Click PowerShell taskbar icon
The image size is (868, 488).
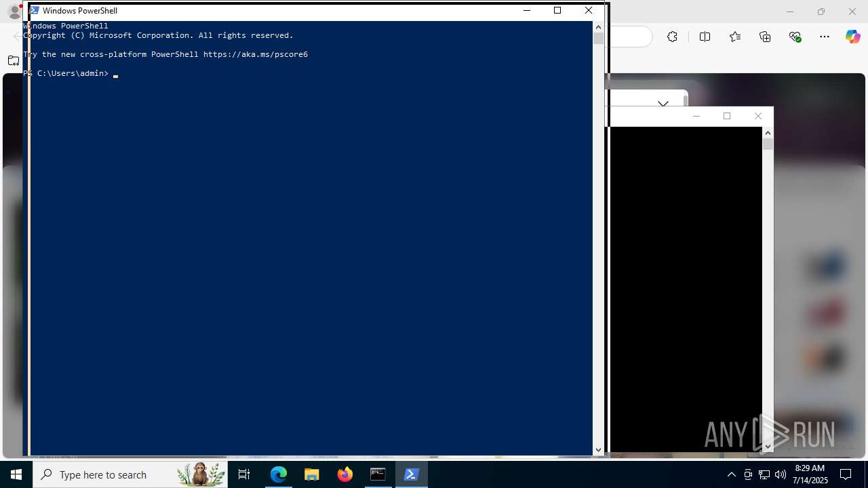point(411,474)
